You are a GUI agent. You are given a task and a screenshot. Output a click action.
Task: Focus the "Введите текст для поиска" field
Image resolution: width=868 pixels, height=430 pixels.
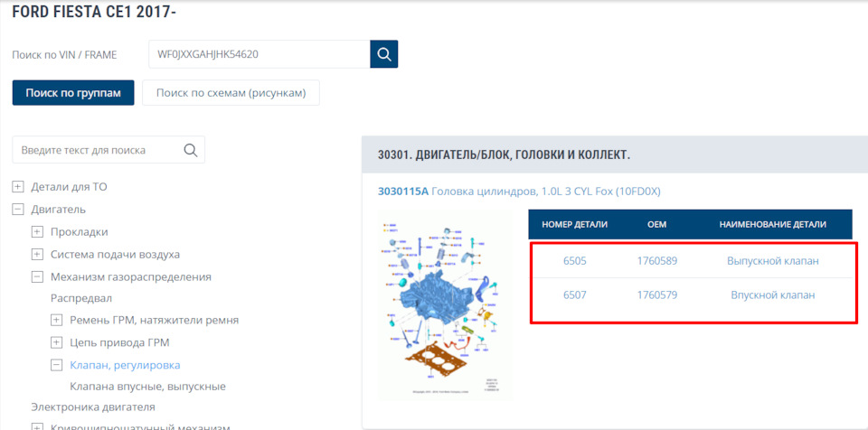click(x=108, y=150)
